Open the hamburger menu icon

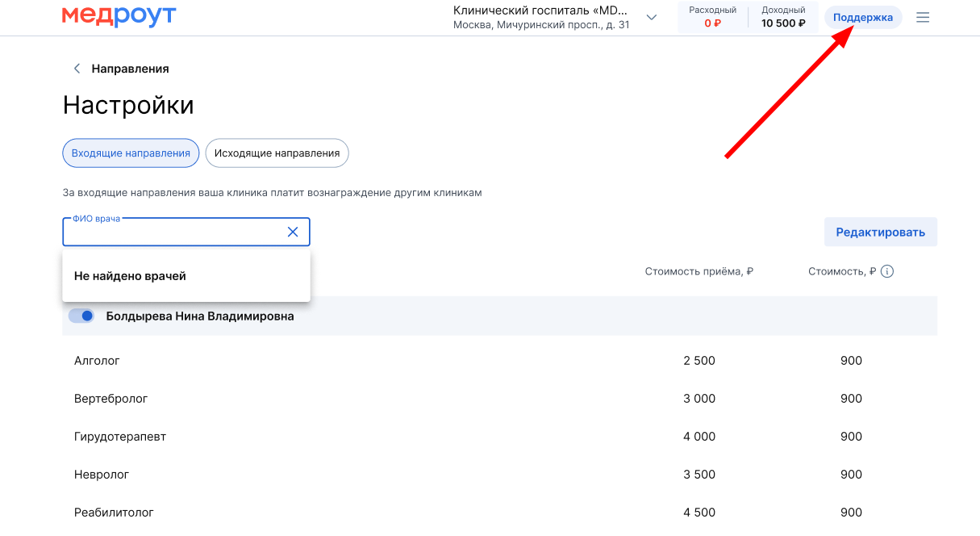click(x=923, y=18)
